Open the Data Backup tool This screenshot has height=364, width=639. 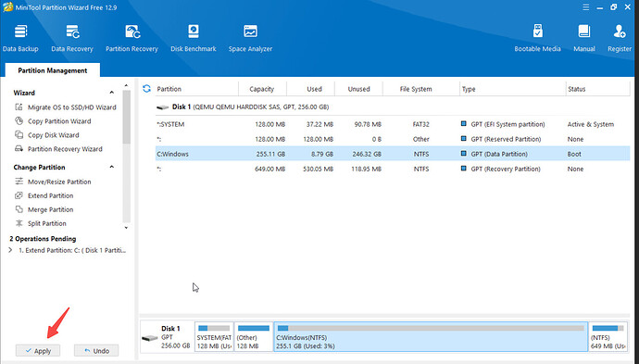coord(20,38)
